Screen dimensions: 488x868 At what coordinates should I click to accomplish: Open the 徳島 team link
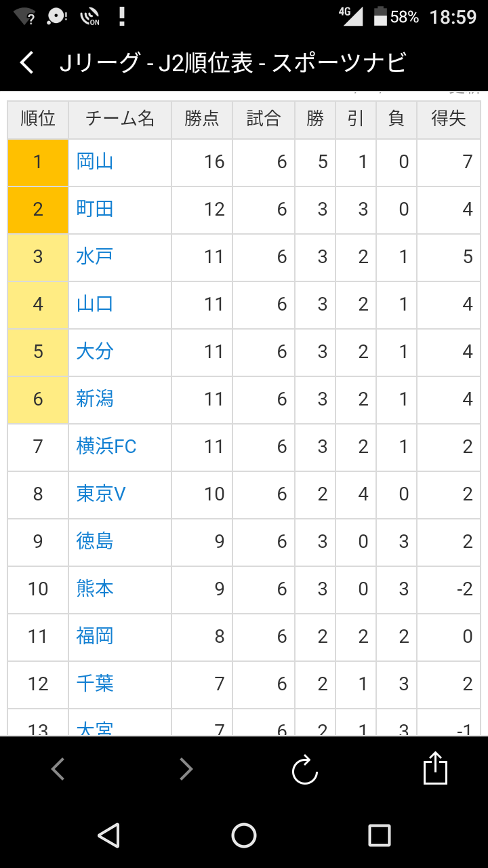click(x=95, y=542)
